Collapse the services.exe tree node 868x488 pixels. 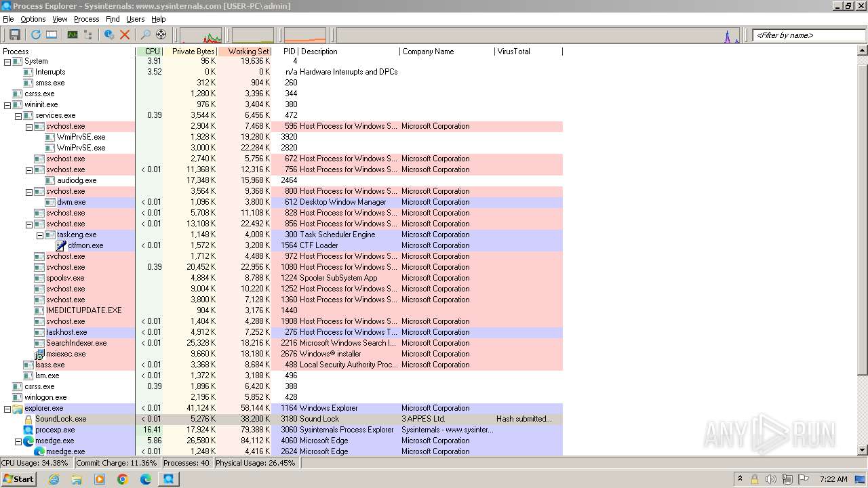(x=18, y=115)
